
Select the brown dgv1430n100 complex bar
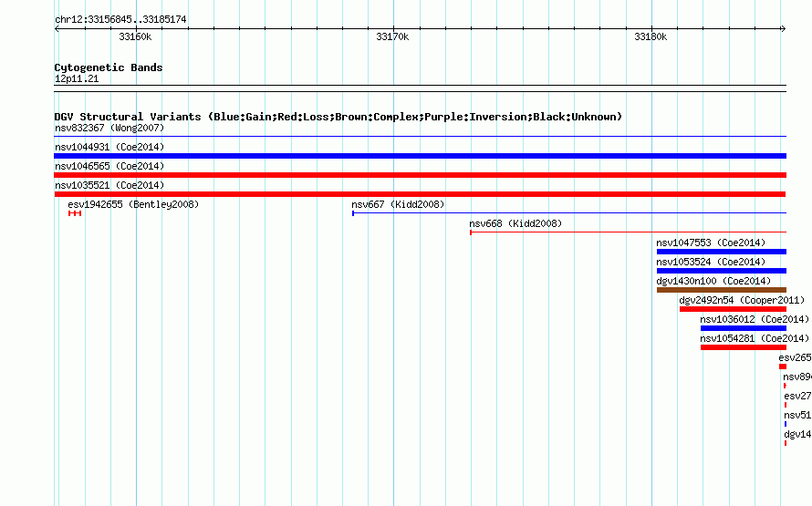click(x=722, y=290)
